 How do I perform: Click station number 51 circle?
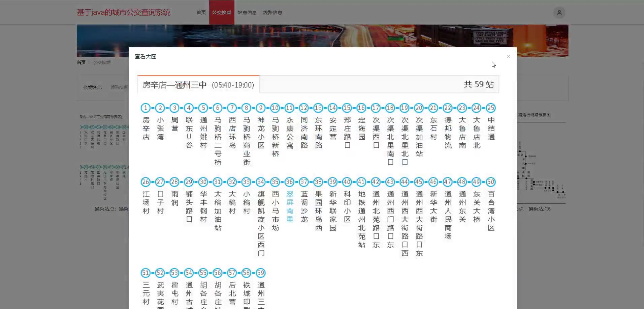pos(146,273)
